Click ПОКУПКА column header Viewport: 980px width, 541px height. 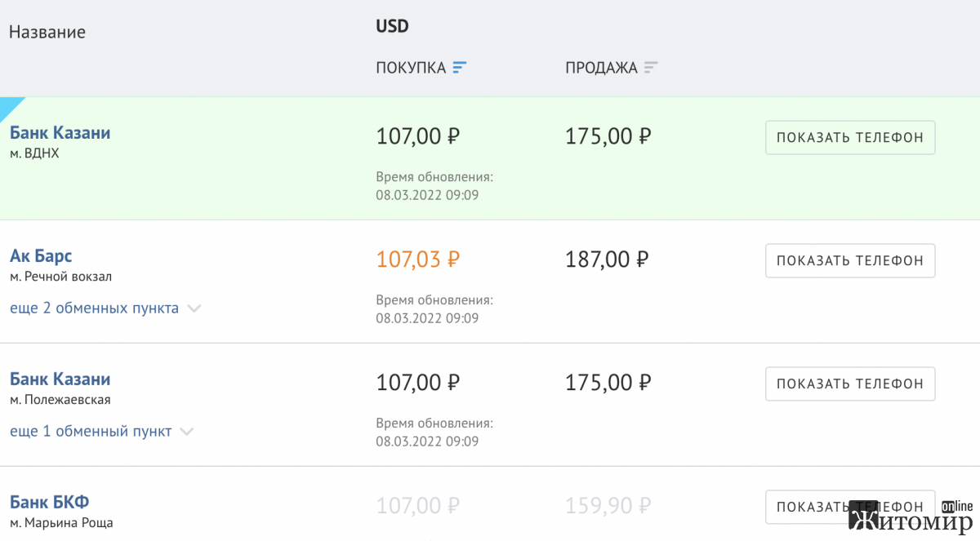pos(411,68)
